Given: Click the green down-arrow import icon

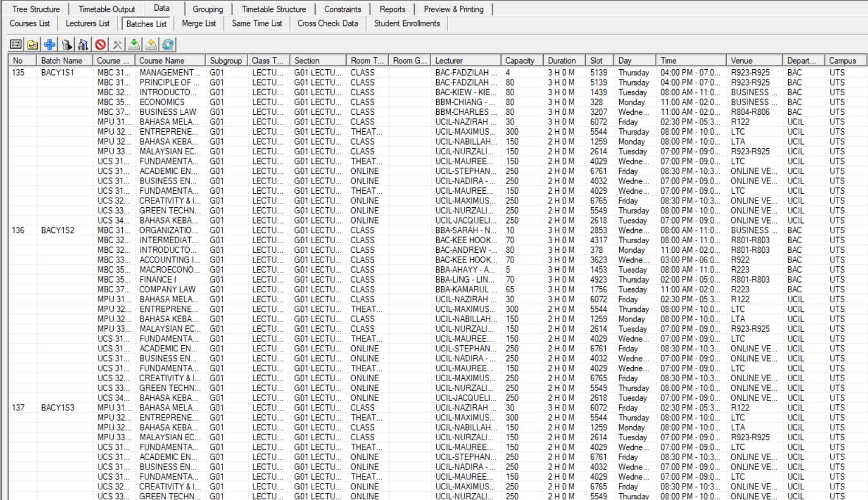Looking at the screenshot, I should point(134,44).
